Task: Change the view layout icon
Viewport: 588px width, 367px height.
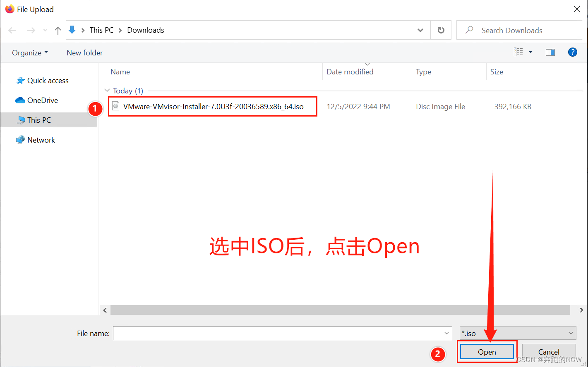Action: click(518, 52)
